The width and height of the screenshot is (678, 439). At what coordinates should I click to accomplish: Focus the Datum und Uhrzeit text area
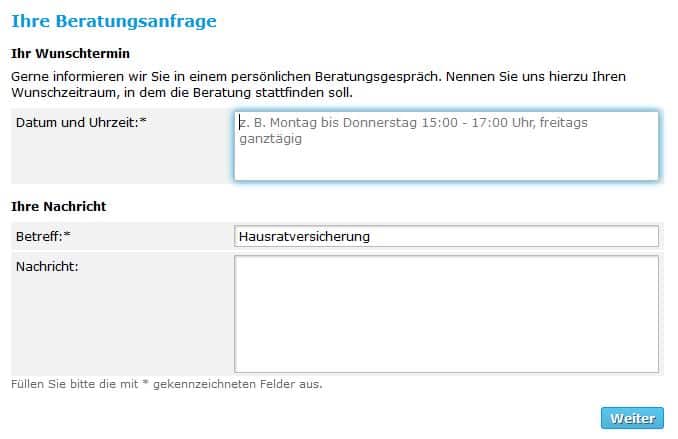[x=446, y=146]
